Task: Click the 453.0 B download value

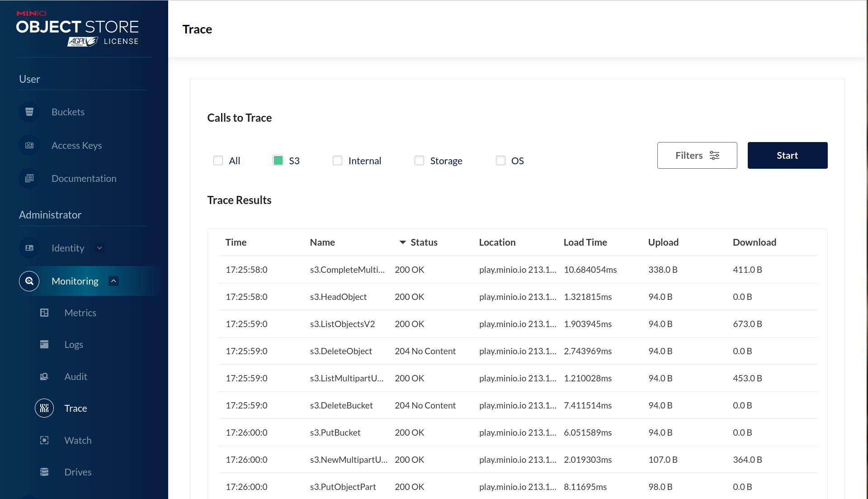Action: 747,378
